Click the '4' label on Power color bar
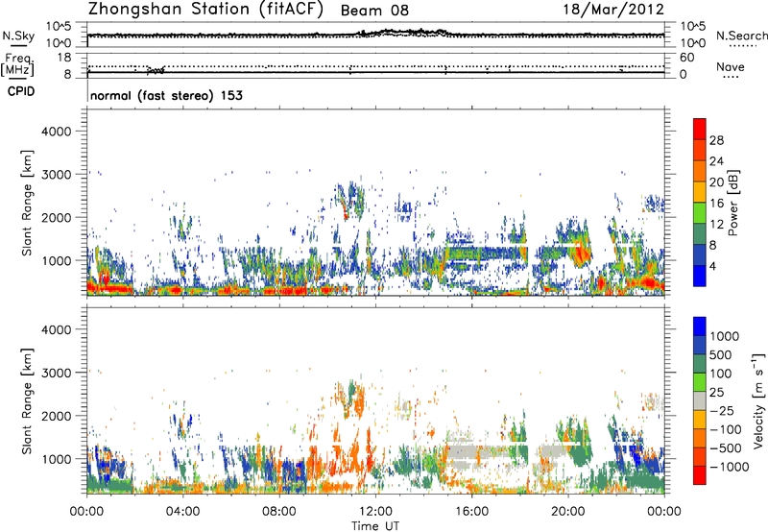The width and height of the screenshot is (768, 532). [713, 267]
